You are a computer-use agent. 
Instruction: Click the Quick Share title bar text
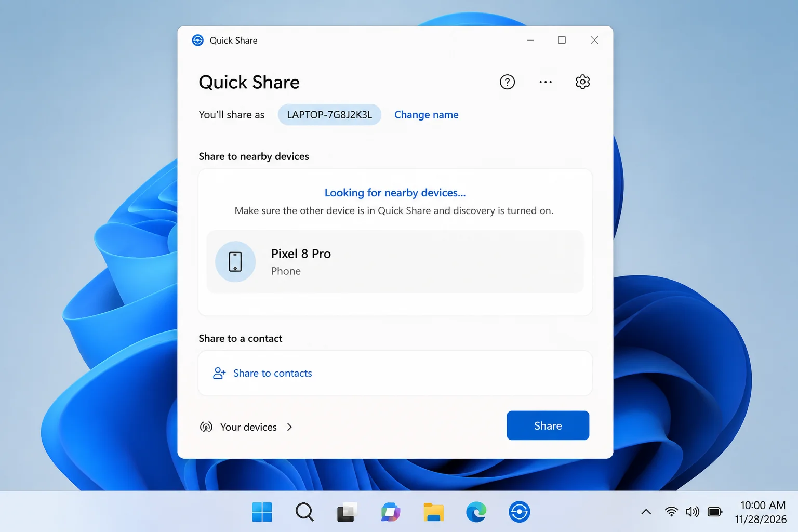tap(234, 41)
